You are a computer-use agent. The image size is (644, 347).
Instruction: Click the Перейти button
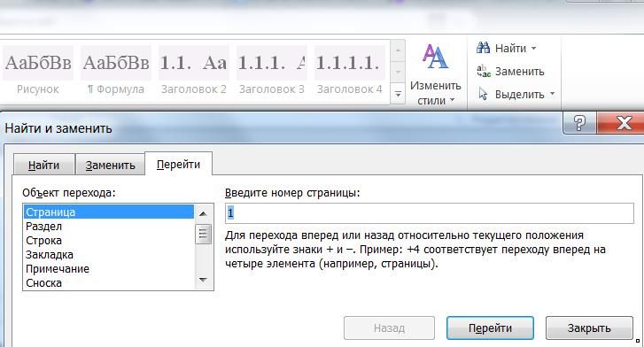490,328
